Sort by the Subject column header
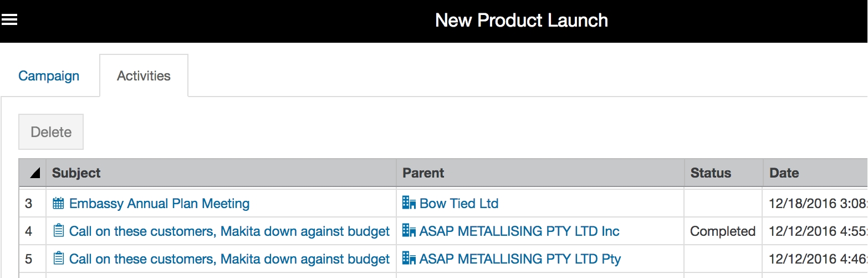The image size is (868, 278). point(76,173)
